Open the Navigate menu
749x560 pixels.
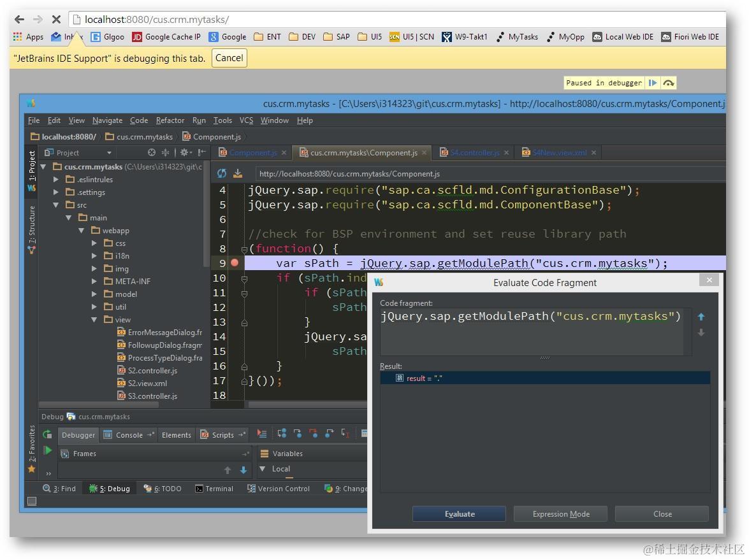tap(107, 120)
